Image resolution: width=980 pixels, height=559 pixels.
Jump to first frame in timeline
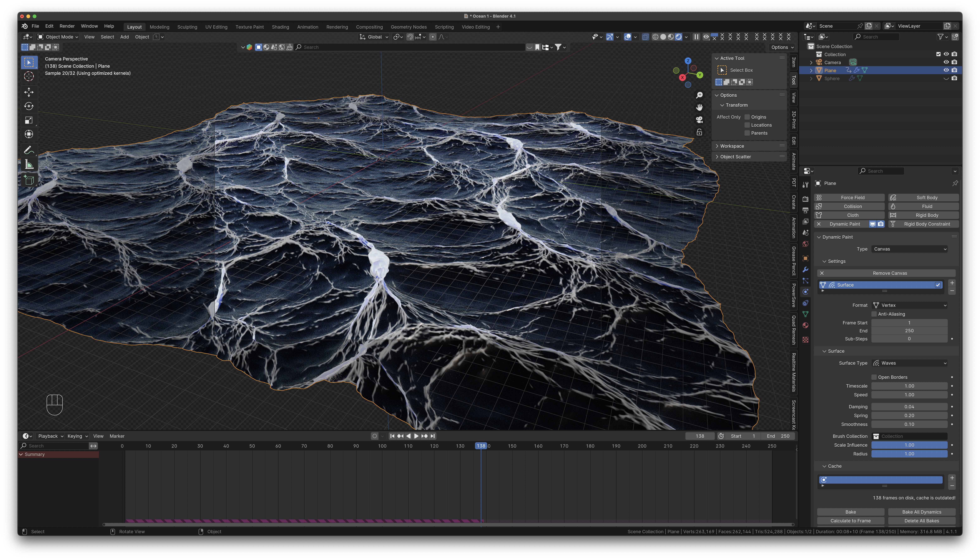pos(392,436)
